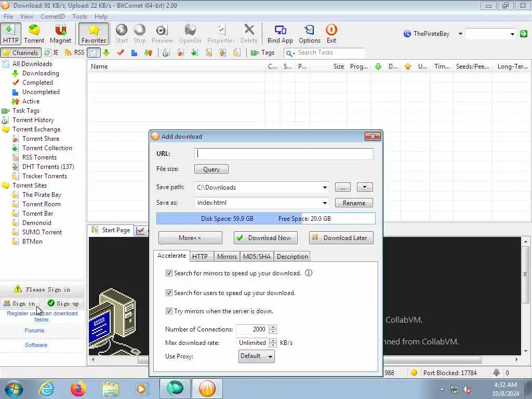Open the Tools menu

point(79,16)
